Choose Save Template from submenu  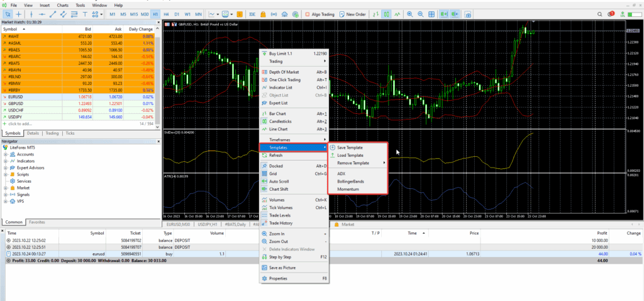coord(350,147)
